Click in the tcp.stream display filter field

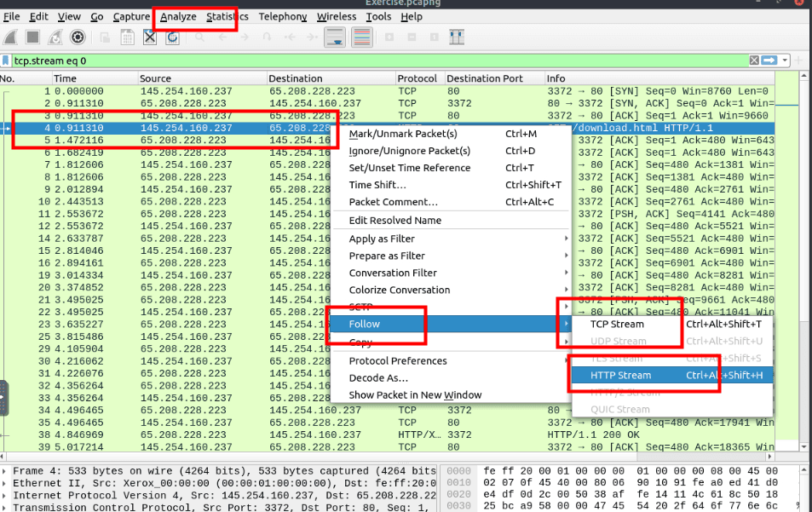point(341,60)
